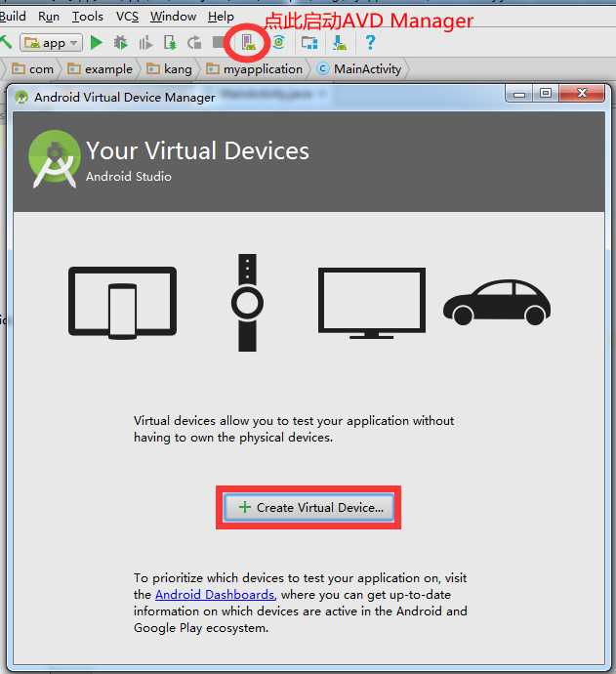Viewport: 616px width, 674px height.
Task: Close the Android Virtual Device Manager window
Action: click(x=582, y=93)
